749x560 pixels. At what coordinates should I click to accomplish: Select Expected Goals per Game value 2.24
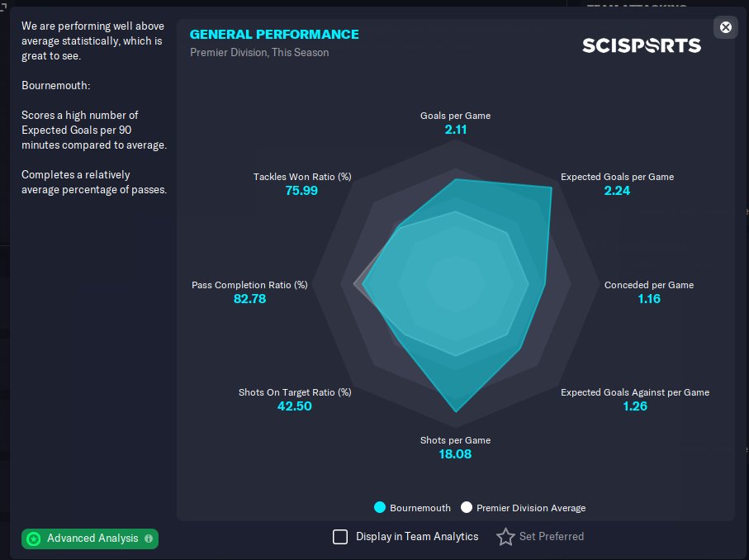(x=617, y=191)
